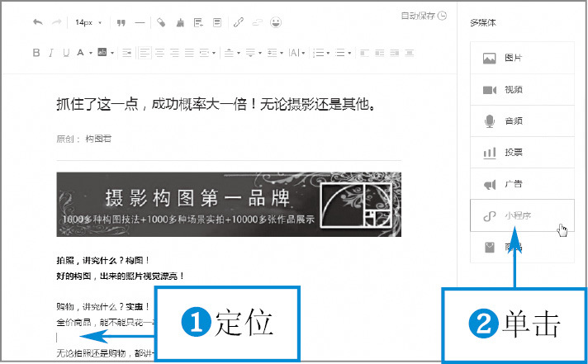Justify the text on both sides
Screen dimensions: 588x364
click(189, 53)
